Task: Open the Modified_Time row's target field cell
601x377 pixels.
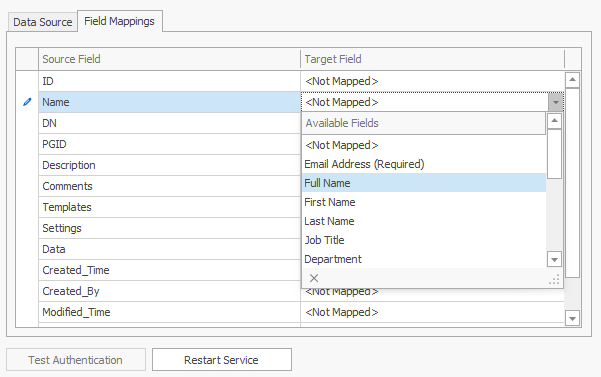Action: click(x=432, y=312)
